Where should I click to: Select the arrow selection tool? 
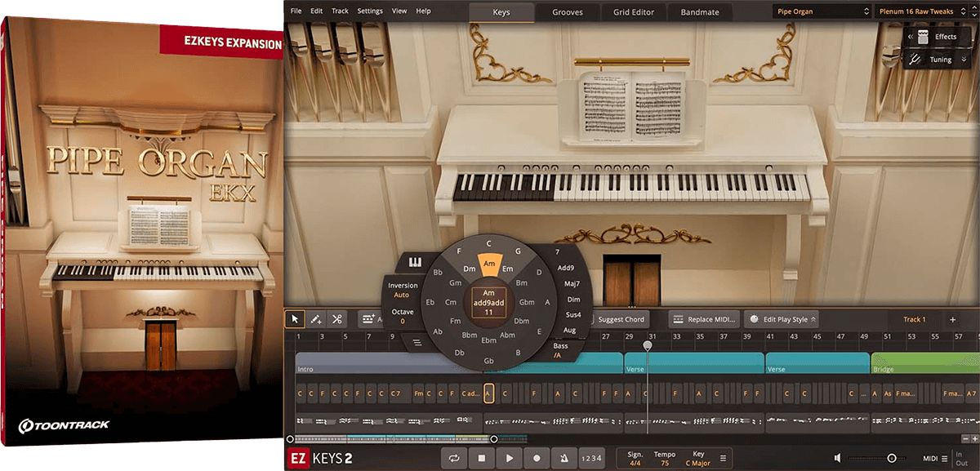click(296, 319)
